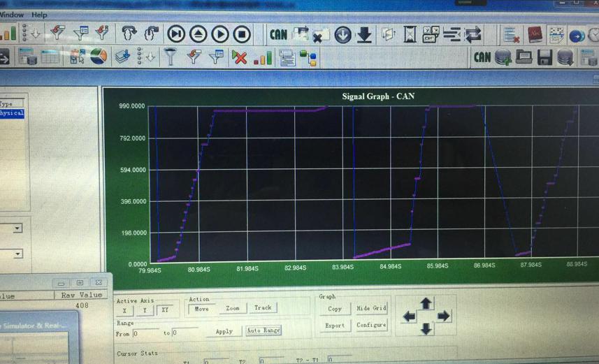Click the Hide Grid button
The width and height of the screenshot is (599, 364).
pos(371,308)
